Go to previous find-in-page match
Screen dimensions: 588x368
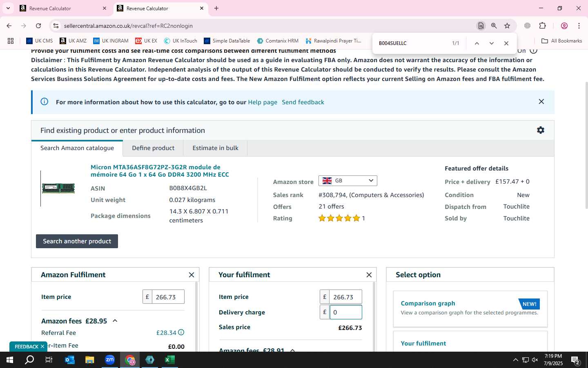[477, 43]
